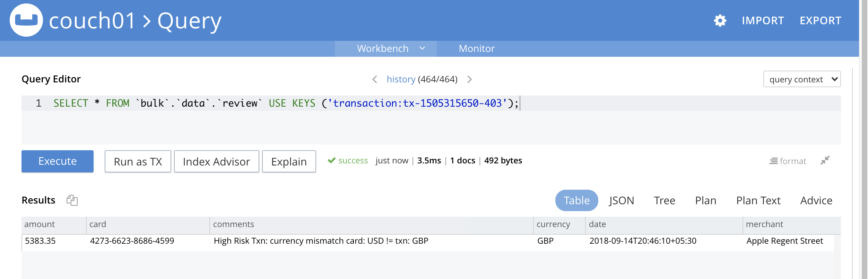Screen dimensions: 868x279
Task: Switch to the Monitor tab
Action: click(476, 48)
